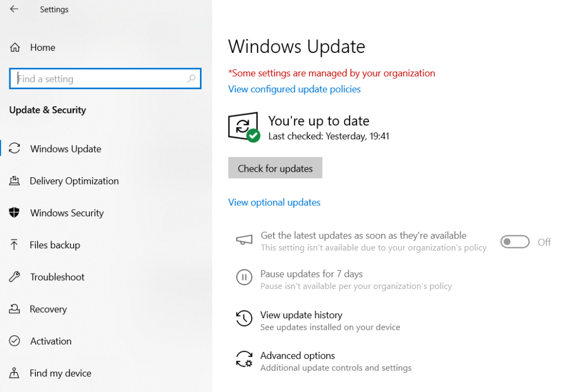Click 'Some settings are managed by your organization' notice
Screen dimensions: 564x392
[332, 73]
